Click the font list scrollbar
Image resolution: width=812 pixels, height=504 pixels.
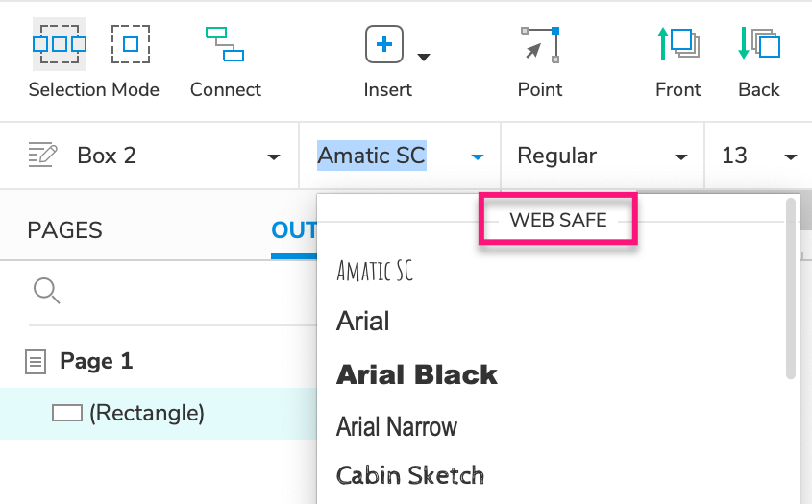pyautogui.click(x=791, y=288)
